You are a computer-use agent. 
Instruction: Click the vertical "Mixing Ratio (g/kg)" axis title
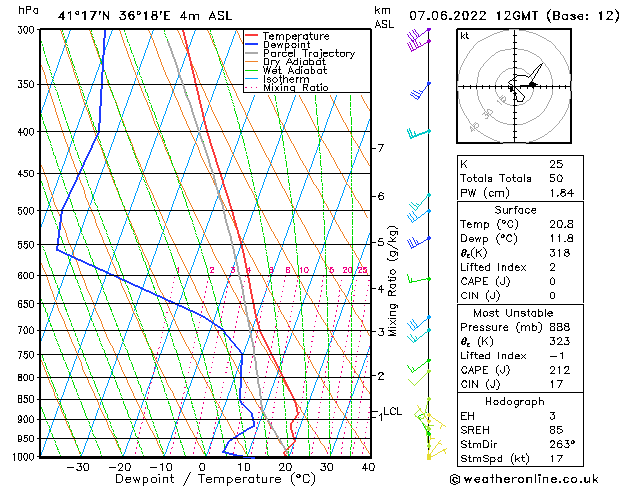click(392, 281)
